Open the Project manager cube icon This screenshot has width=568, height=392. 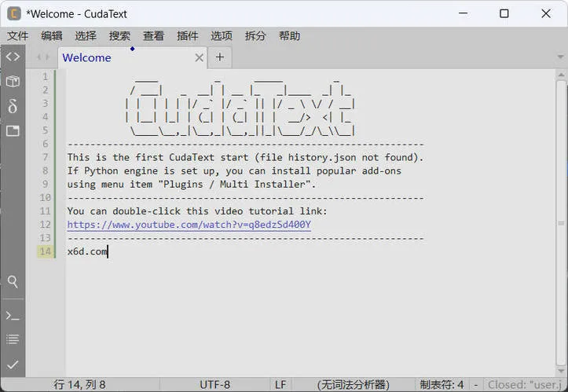coord(13,81)
